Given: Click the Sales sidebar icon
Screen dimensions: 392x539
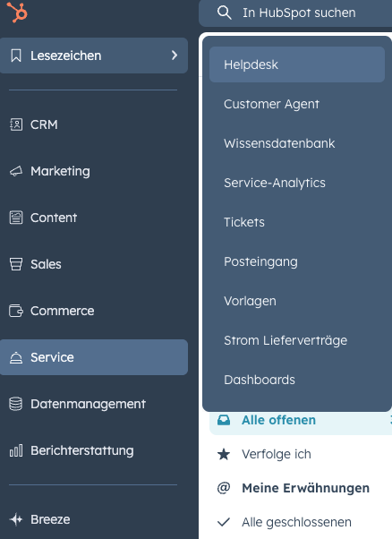Looking at the screenshot, I should (x=16, y=264).
